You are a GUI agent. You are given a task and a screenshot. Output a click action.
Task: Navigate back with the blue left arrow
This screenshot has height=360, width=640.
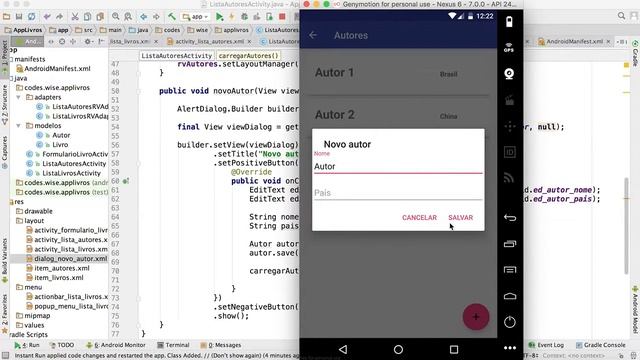coord(144,17)
